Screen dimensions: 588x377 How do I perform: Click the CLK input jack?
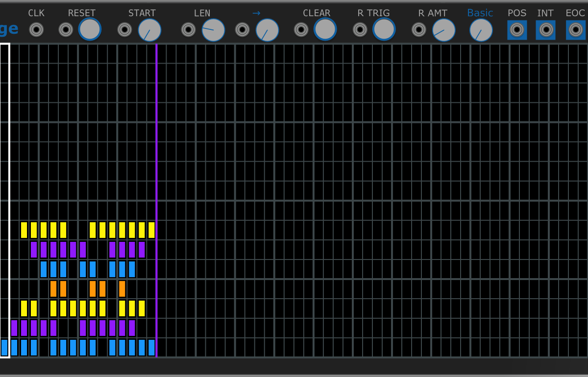(x=36, y=30)
